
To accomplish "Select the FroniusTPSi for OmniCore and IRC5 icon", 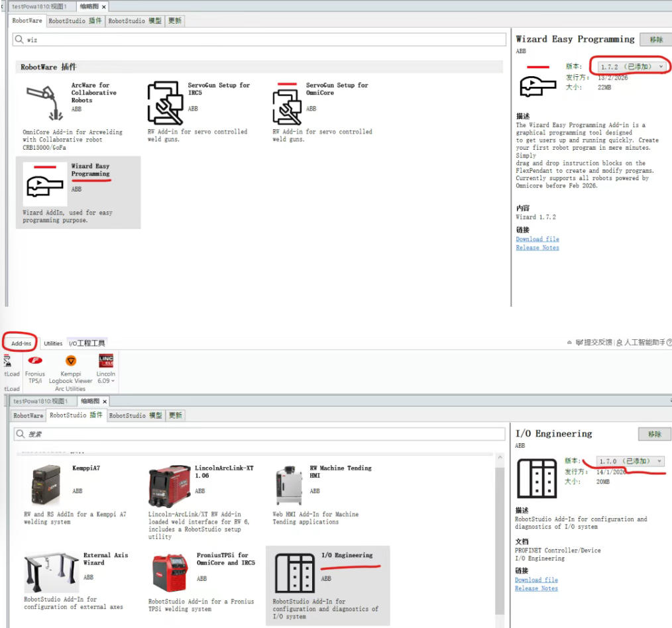I will (x=170, y=573).
